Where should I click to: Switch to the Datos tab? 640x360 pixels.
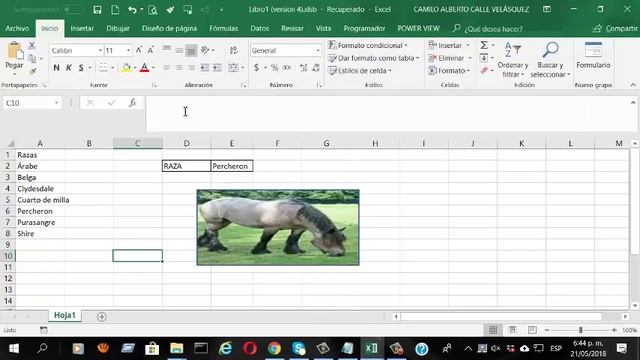tap(260, 28)
